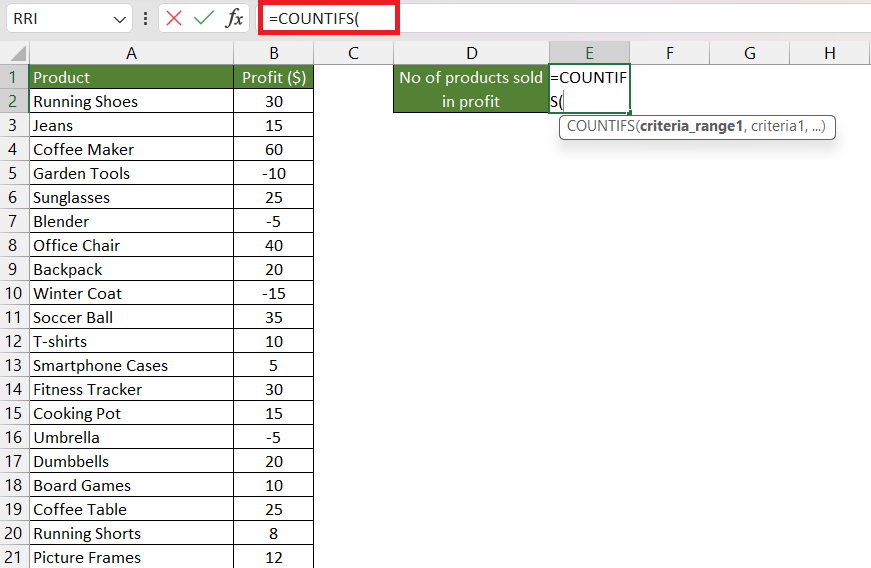
Task: Select the Blender cell
Action: 131,221
